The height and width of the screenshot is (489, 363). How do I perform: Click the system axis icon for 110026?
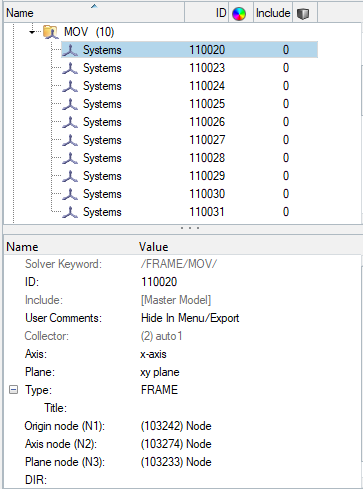tap(70, 122)
